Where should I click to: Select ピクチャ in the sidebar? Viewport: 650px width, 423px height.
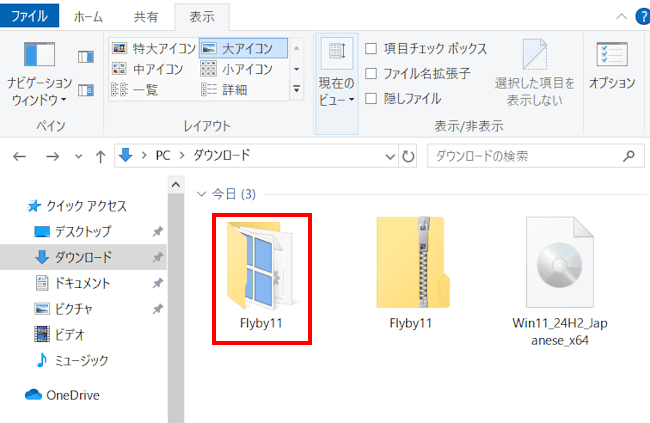(63, 309)
